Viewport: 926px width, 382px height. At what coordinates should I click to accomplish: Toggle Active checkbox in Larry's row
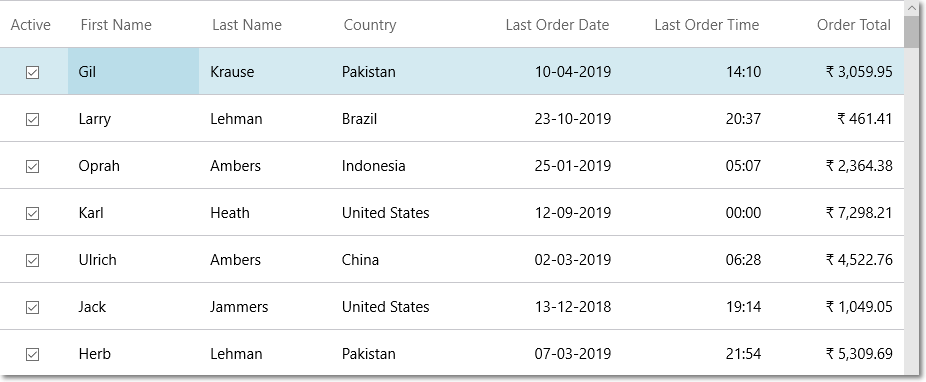click(32, 119)
